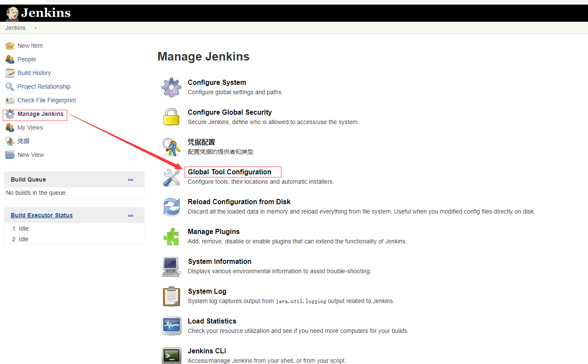Collapse the Build Queue panel
This screenshot has height=364, width=588.
tap(131, 180)
